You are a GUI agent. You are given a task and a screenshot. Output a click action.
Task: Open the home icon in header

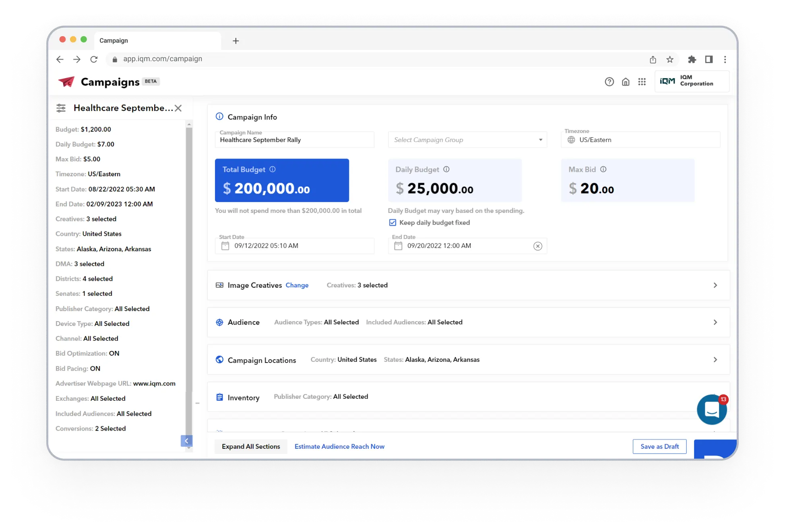[x=626, y=82]
